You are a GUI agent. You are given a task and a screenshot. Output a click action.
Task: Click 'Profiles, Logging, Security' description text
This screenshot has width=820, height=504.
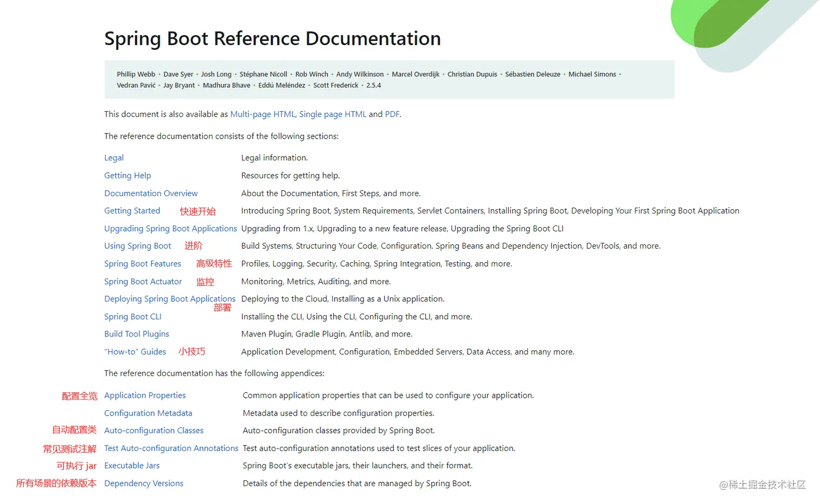coord(376,264)
